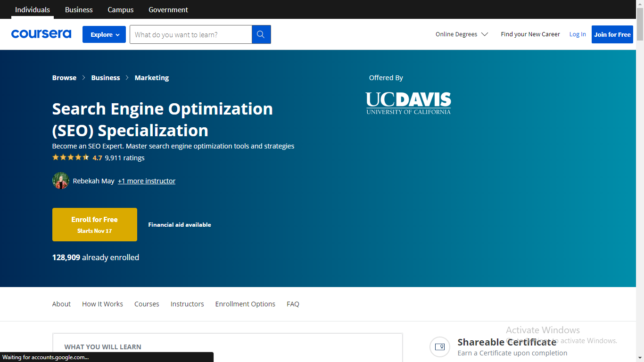Screen dimensions: 644x362
Task: Click the Search Engine Optimization Specialization title
Action: [163, 120]
